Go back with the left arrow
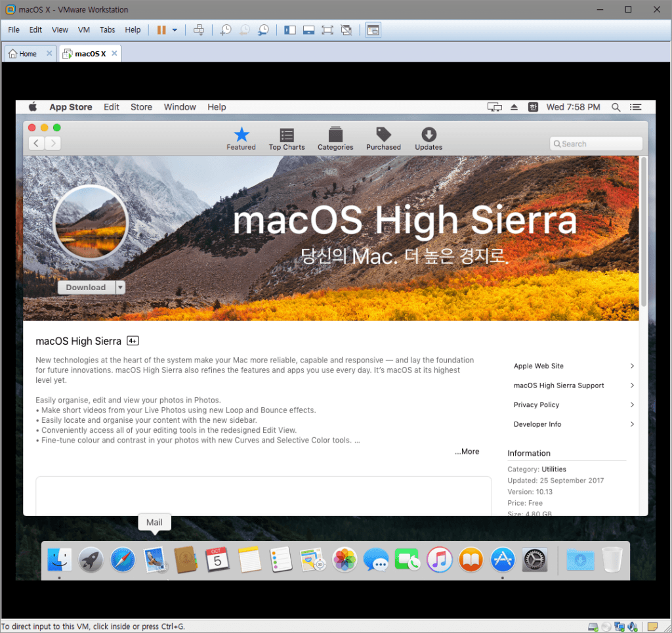 click(37, 143)
